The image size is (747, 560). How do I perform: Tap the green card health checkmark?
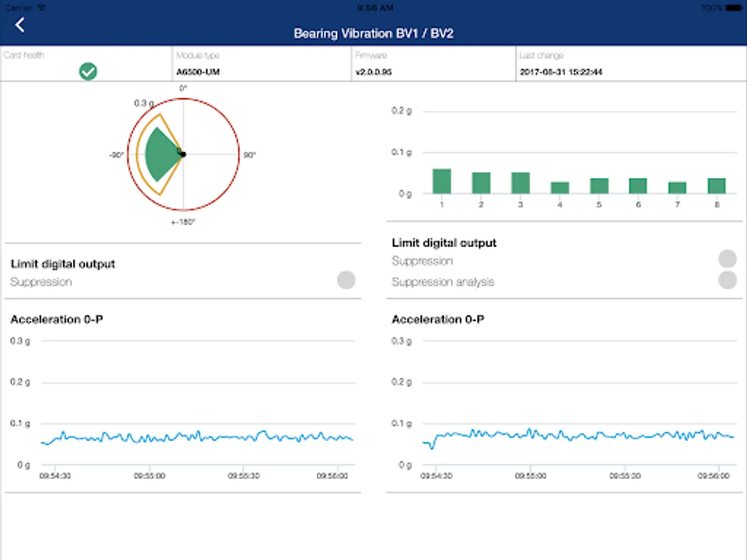tap(88, 72)
